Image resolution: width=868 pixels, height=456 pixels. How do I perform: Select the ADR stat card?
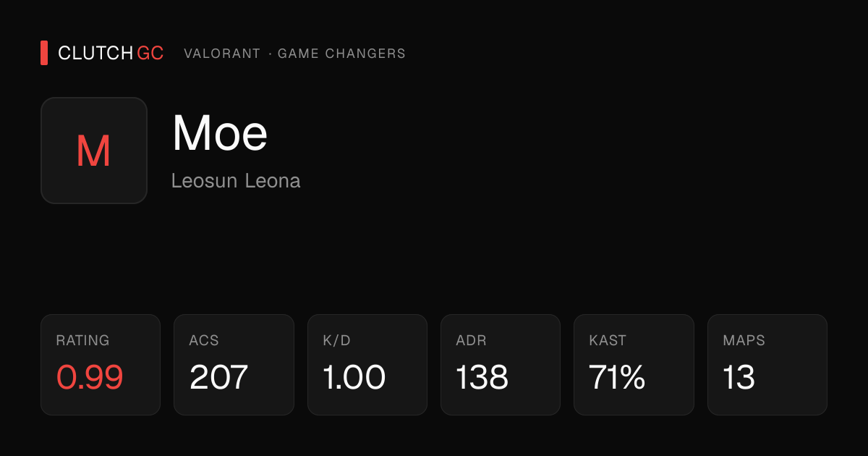pyautogui.click(x=501, y=365)
